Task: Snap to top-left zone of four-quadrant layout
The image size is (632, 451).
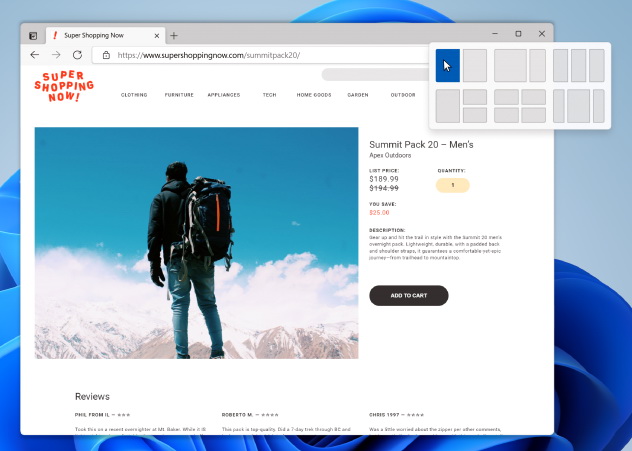Action: 506,97
